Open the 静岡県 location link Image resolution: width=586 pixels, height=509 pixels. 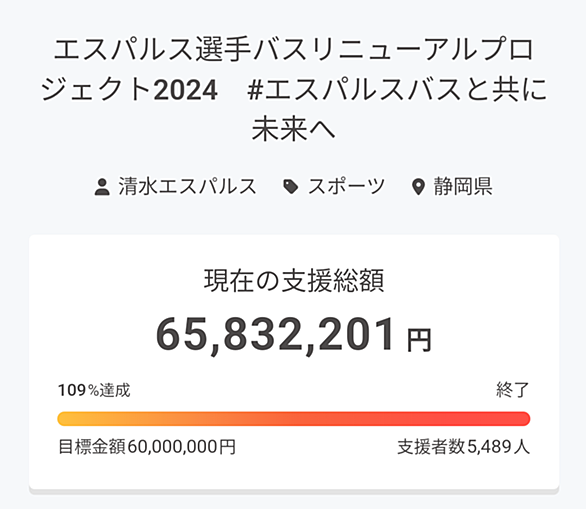[463, 186]
